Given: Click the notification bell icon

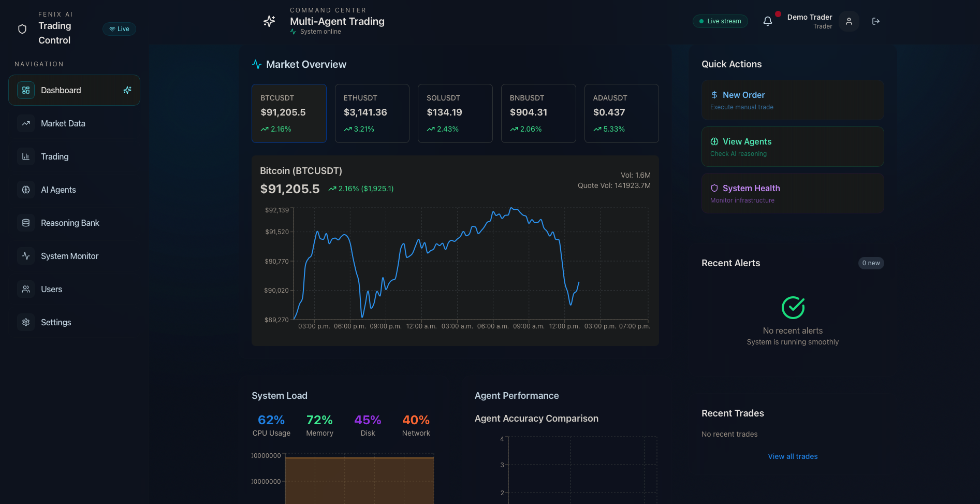Looking at the screenshot, I should [x=768, y=21].
